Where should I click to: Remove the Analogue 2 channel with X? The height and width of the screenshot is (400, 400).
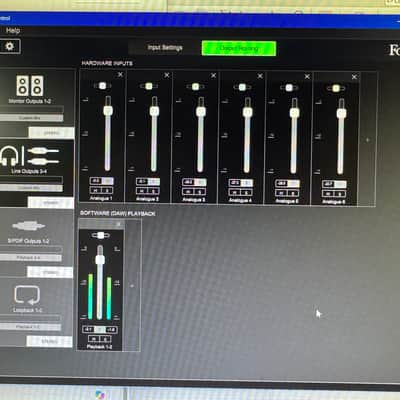click(167, 75)
